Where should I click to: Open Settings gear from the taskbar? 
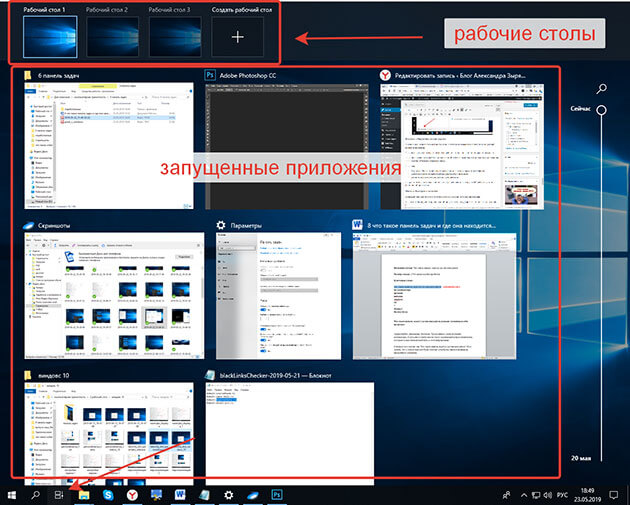pyautogui.click(x=229, y=495)
